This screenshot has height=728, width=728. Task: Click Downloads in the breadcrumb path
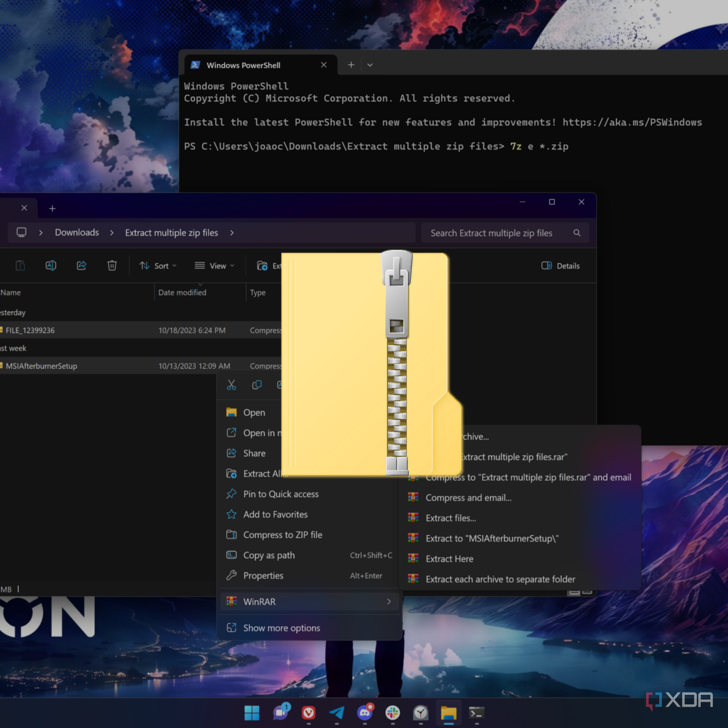pos(77,233)
